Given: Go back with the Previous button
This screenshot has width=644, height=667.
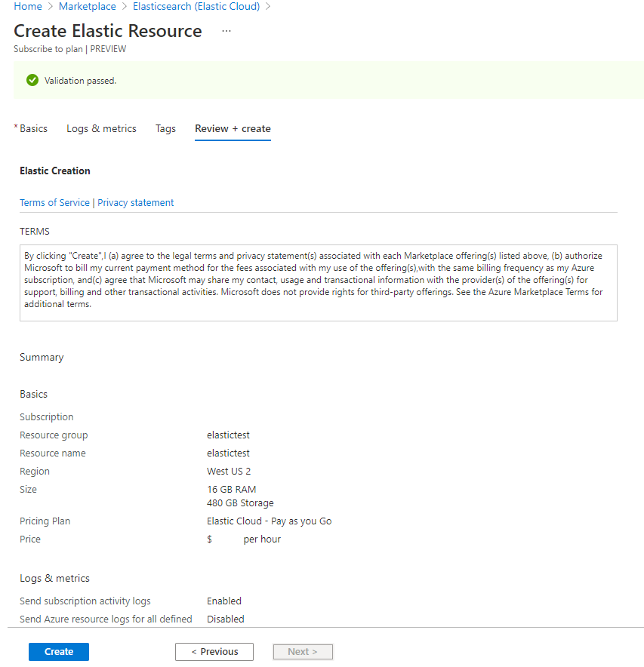Looking at the screenshot, I should 214,651.
